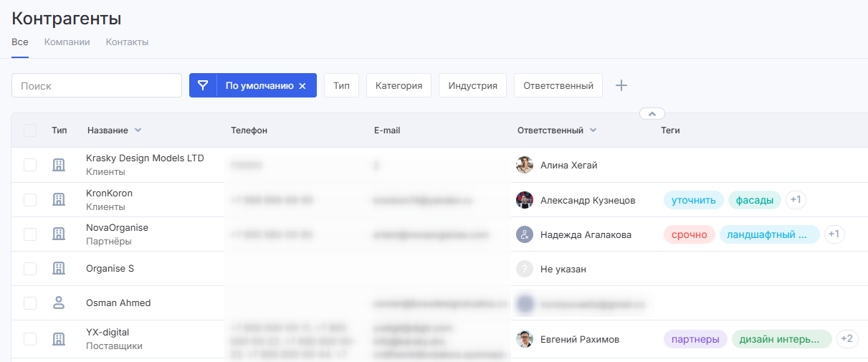Click person icon next to Osman Ahmed
868x362 pixels.
tap(59, 303)
